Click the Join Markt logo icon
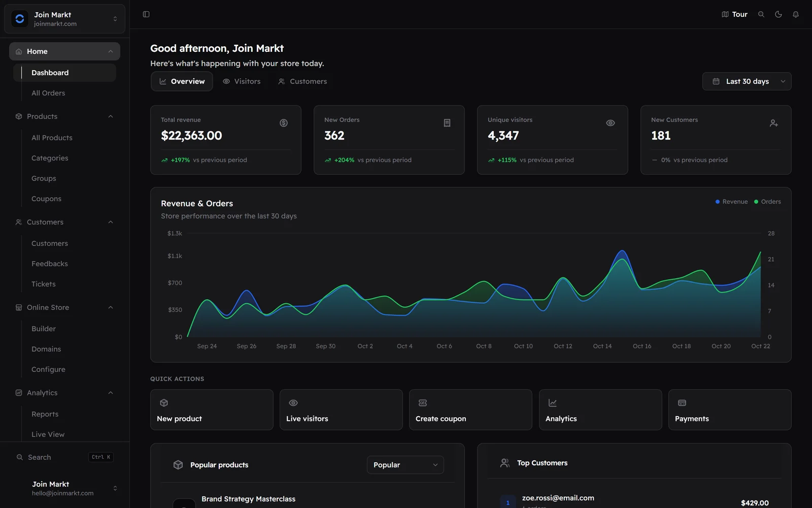Image resolution: width=812 pixels, height=508 pixels. click(20, 19)
